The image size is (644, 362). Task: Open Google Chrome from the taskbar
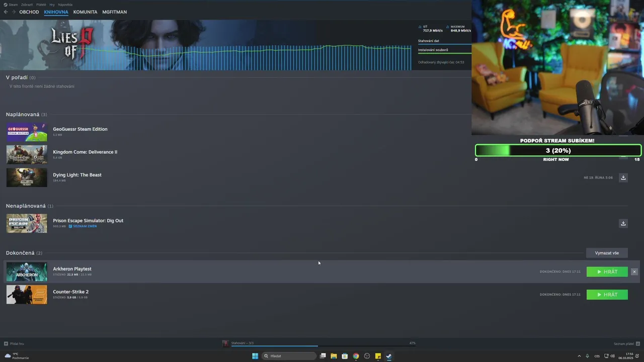click(356, 356)
